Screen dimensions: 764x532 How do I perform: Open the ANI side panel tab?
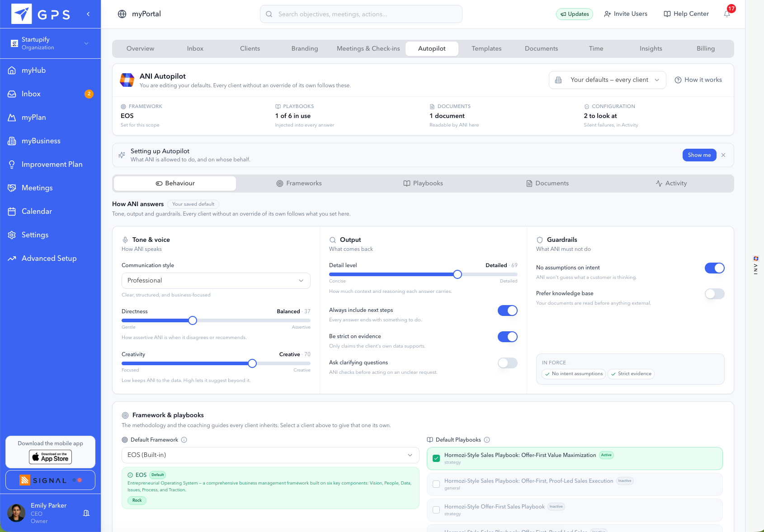755,265
